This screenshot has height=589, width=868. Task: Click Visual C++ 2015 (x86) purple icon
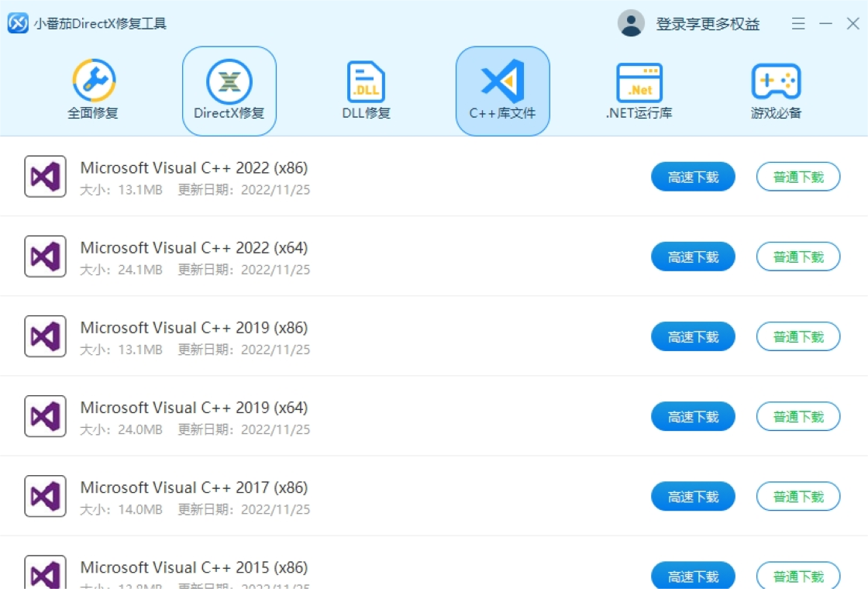pyautogui.click(x=46, y=573)
